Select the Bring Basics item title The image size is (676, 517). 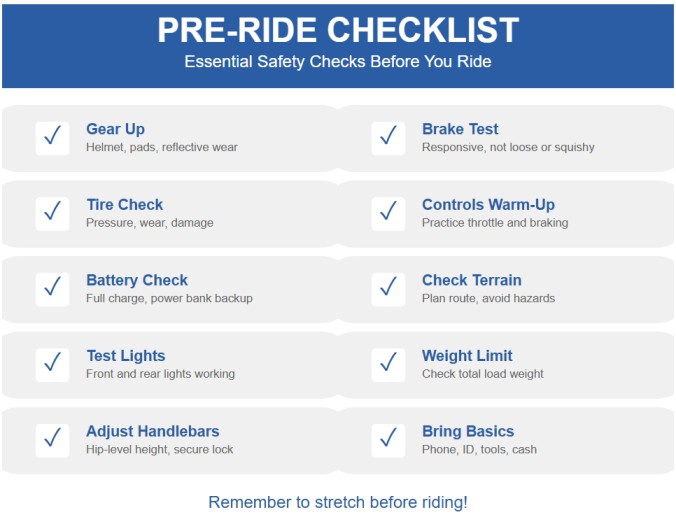[x=468, y=431]
